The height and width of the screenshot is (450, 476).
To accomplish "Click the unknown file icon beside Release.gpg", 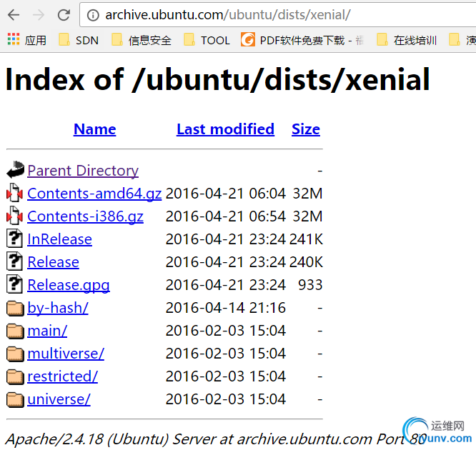I will coord(14,284).
